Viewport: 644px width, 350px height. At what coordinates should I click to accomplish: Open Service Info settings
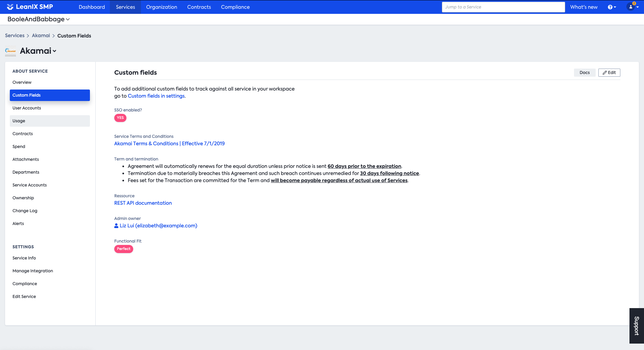coord(50,258)
